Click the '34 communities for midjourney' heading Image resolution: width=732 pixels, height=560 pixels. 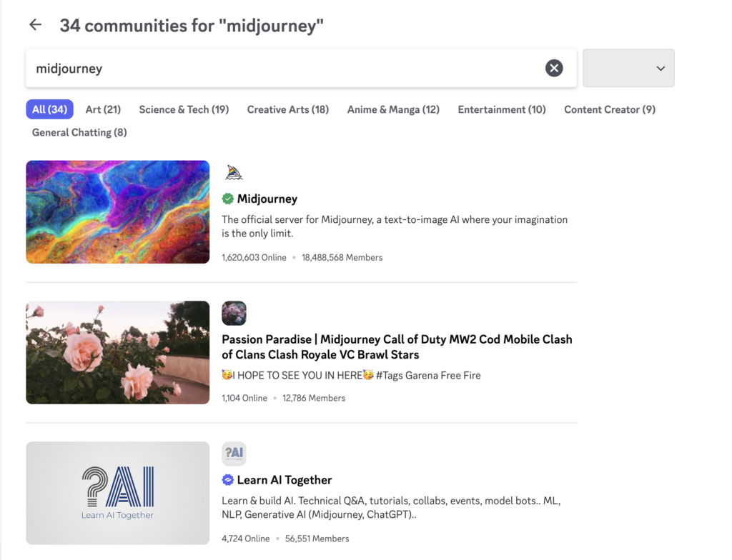click(x=192, y=25)
